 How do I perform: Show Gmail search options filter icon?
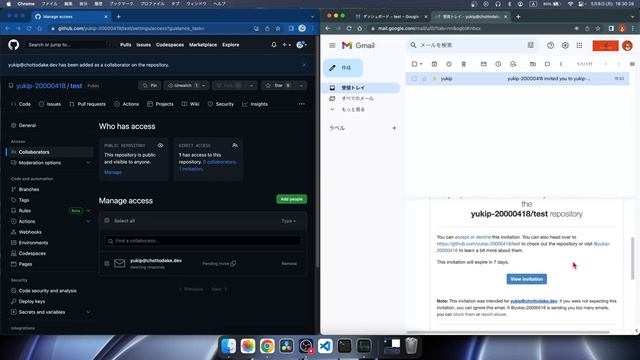click(x=531, y=45)
